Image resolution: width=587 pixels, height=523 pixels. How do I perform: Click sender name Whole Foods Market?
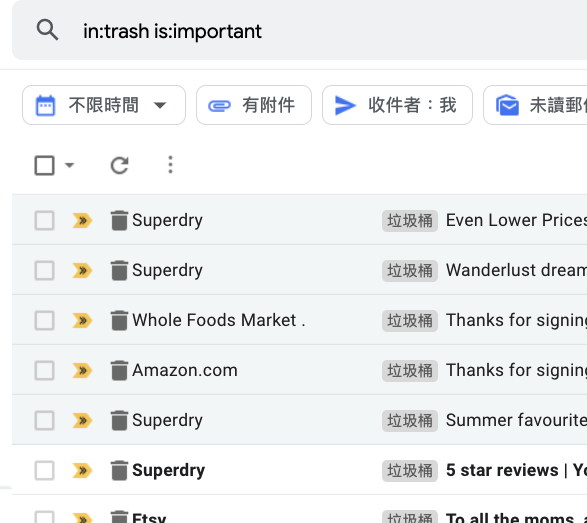(x=219, y=320)
